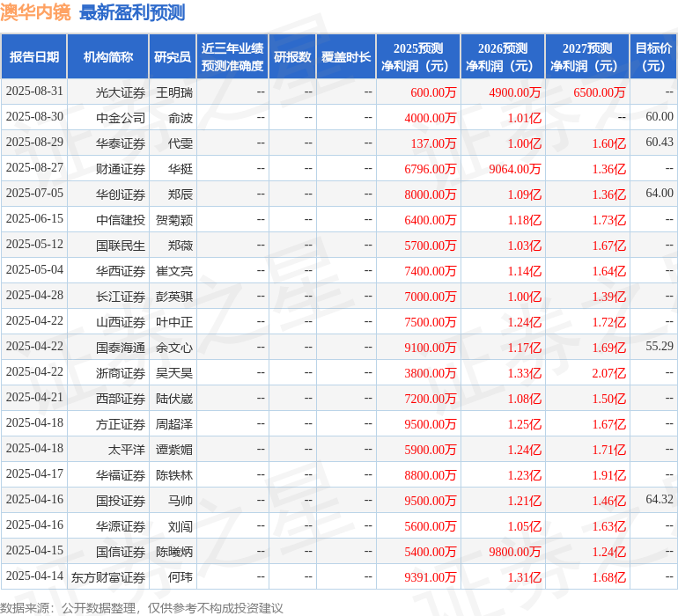
Task: Select researcher 陆伏崴
Action: [x=174, y=399]
